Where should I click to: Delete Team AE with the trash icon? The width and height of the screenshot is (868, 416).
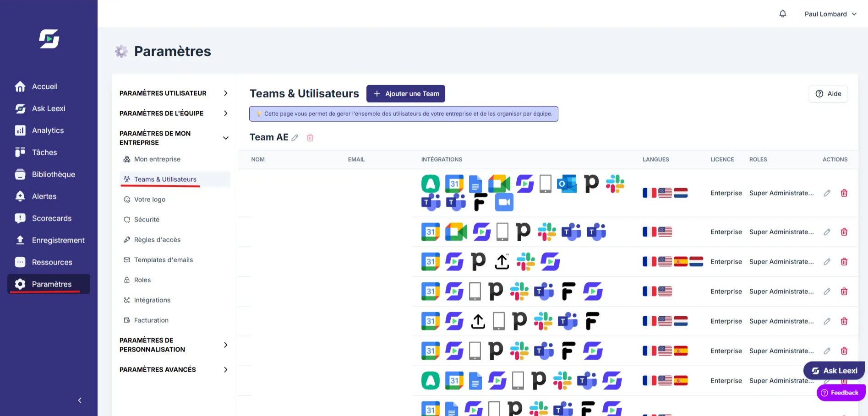310,138
